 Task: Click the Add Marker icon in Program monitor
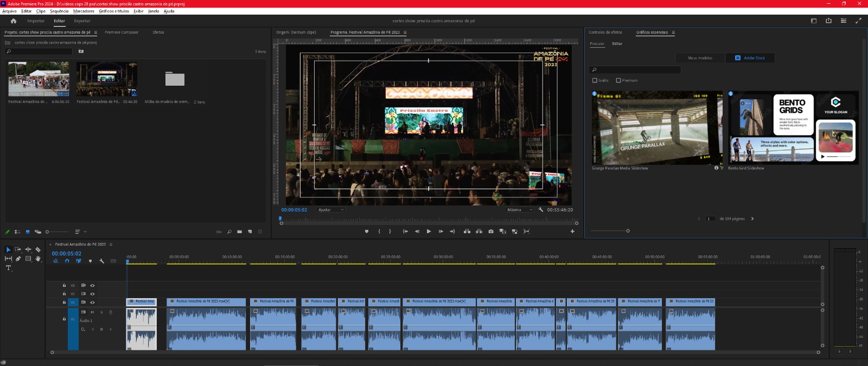(x=367, y=232)
